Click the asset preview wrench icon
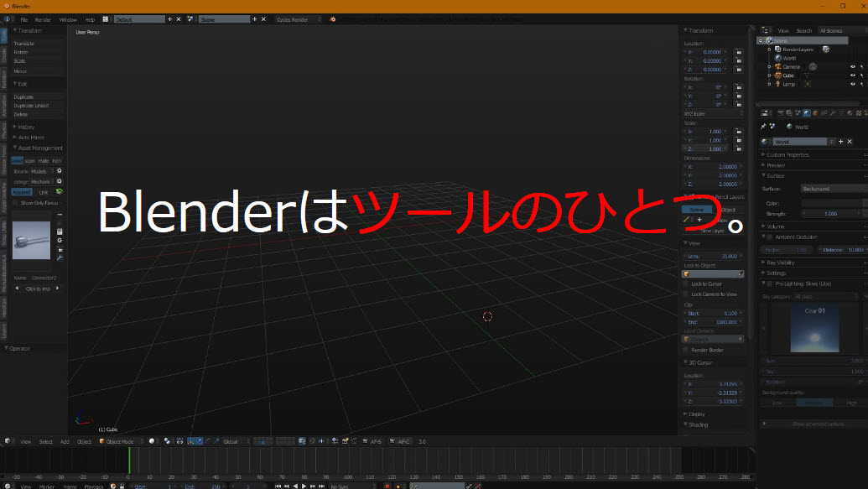 pyautogui.click(x=60, y=258)
